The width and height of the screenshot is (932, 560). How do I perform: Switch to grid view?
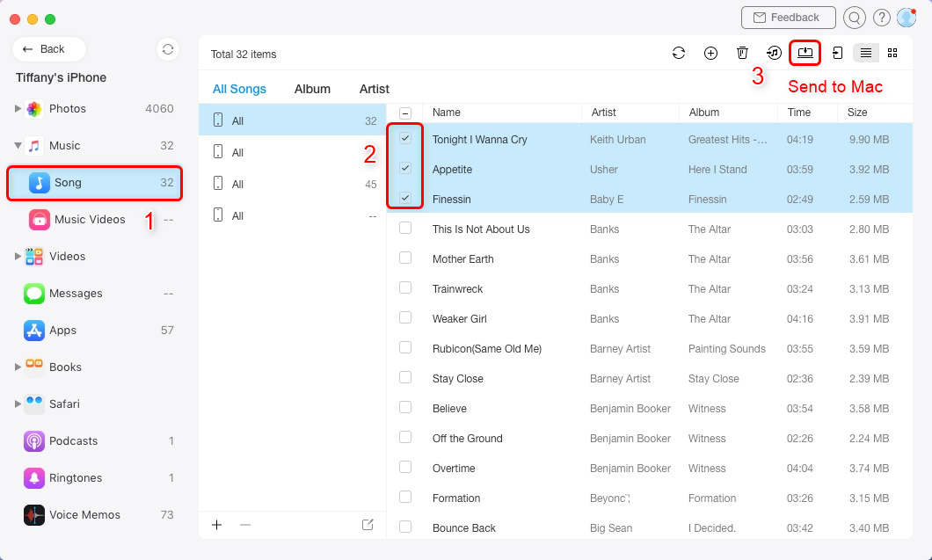(x=892, y=53)
